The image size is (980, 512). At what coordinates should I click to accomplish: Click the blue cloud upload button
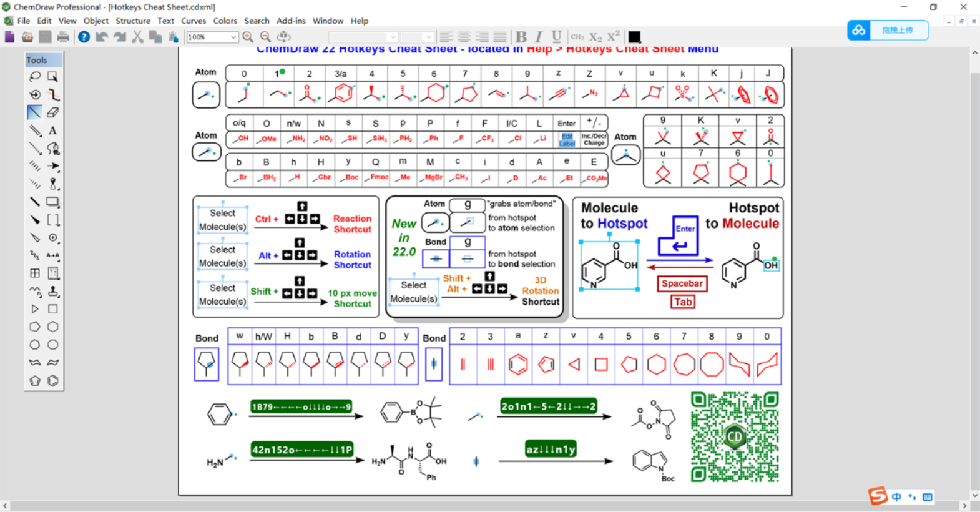point(888,30)
